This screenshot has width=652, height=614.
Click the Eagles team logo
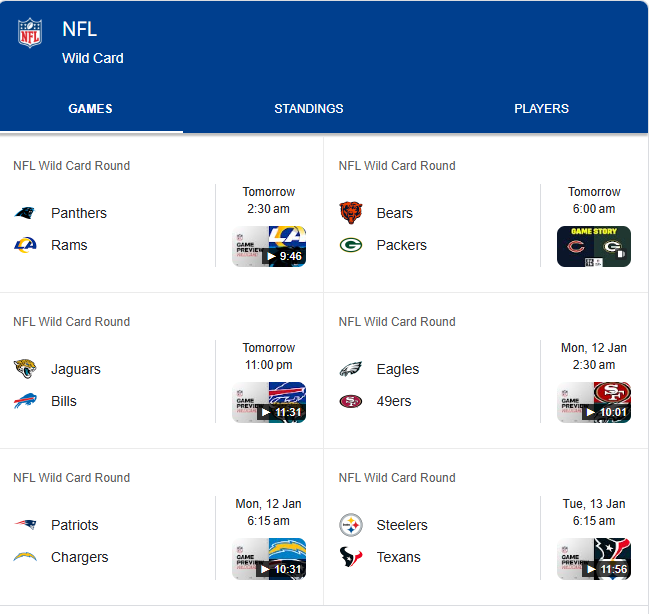pos(351,369)
